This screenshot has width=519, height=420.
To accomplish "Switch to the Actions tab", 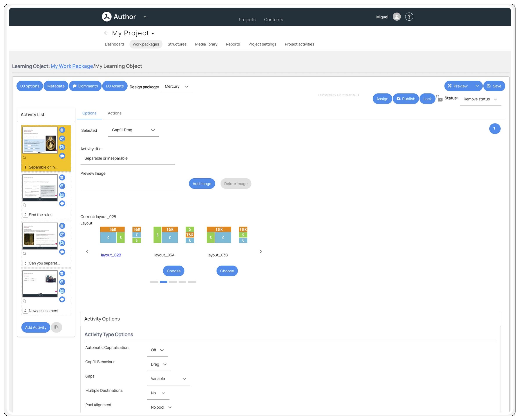I will pyautogui.click(x=115, y=113).
